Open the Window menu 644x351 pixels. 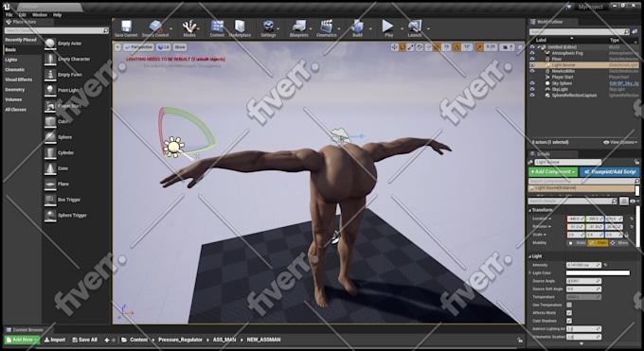click(40, 15)
